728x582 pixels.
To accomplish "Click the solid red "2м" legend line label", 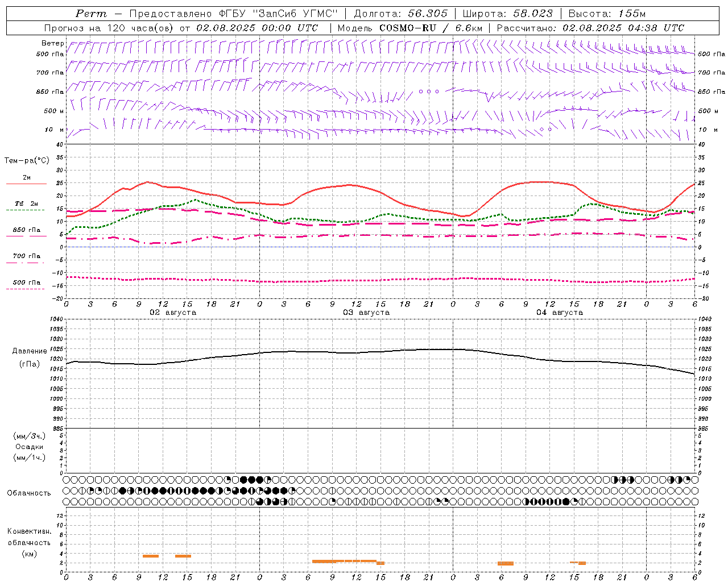I will point(27,178).
